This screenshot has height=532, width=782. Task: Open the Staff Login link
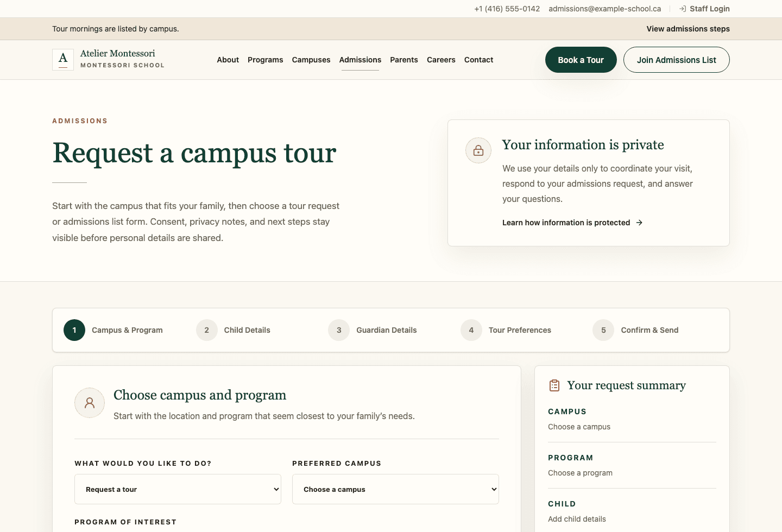point(704,9)
